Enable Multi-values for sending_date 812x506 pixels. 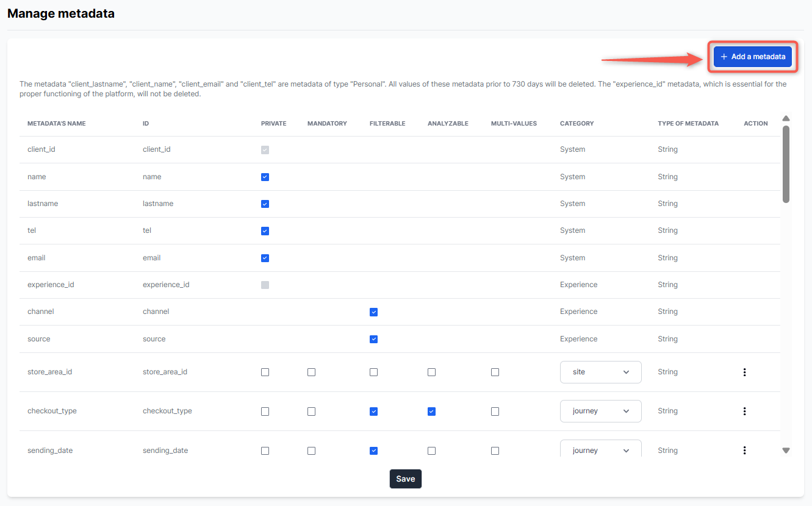[x=495, y=451]
